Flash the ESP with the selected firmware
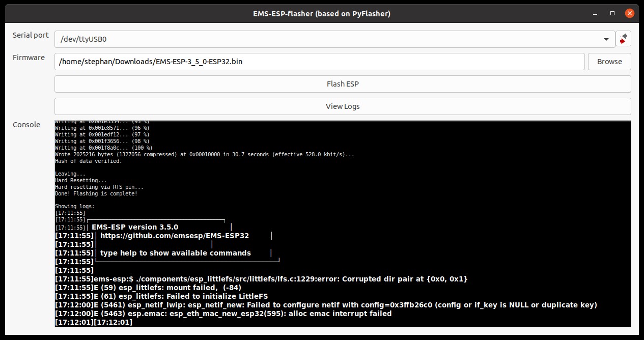 pos(342,83)
